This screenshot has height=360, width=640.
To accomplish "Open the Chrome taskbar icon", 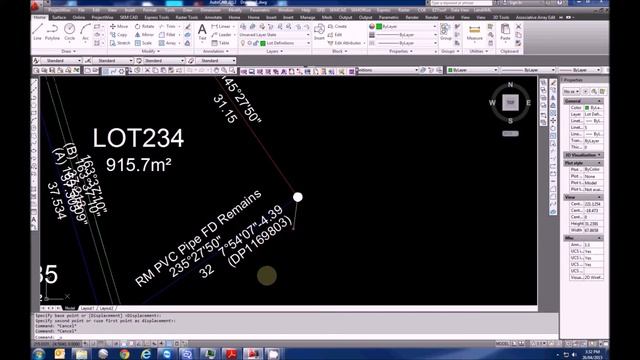I will [124, 354].
